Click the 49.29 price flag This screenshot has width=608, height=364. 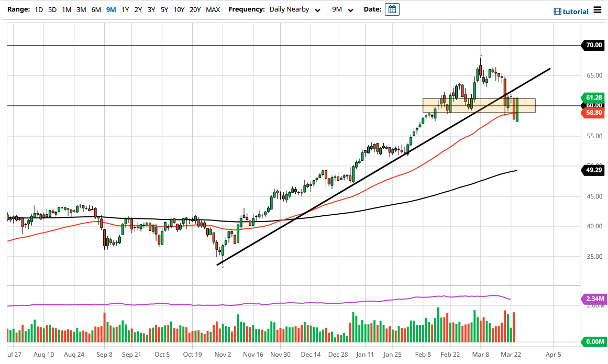tap(593, 170)
